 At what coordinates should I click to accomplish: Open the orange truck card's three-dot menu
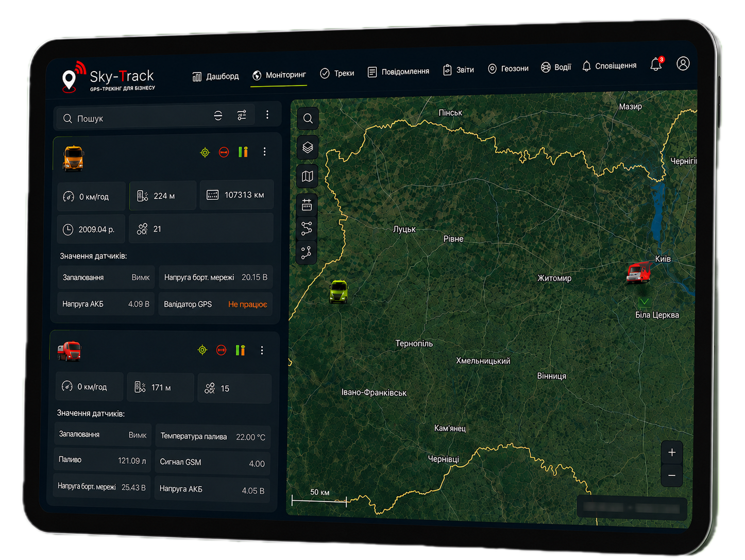[x=264, y=151]
